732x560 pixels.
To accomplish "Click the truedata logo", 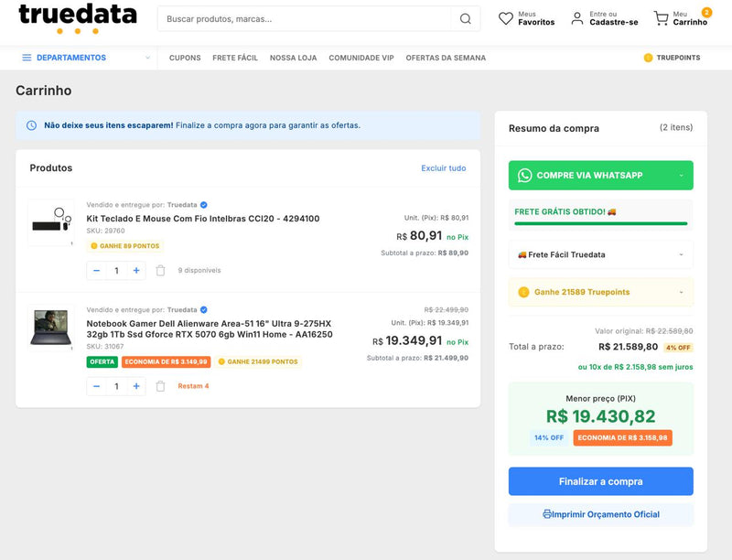I will 78,18.
